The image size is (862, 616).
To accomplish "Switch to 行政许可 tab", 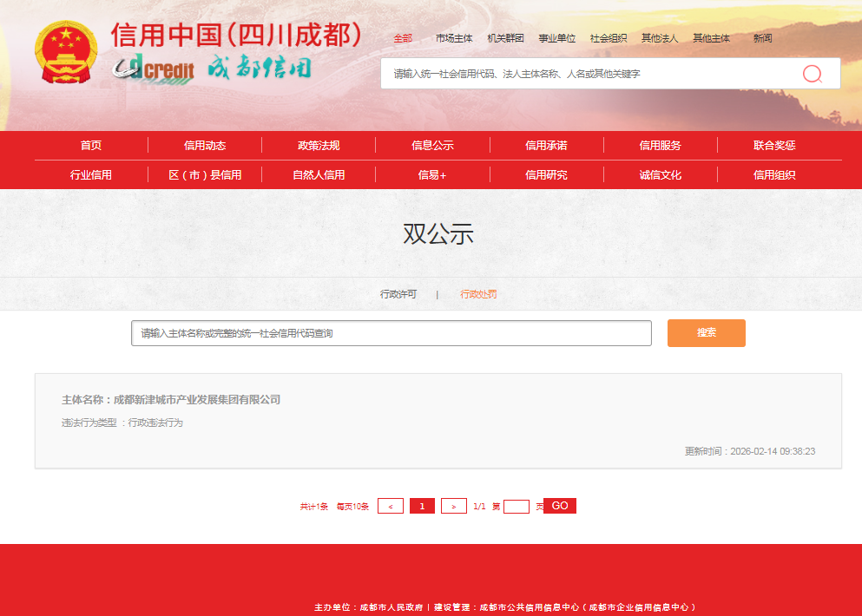I will coord(398,294).
